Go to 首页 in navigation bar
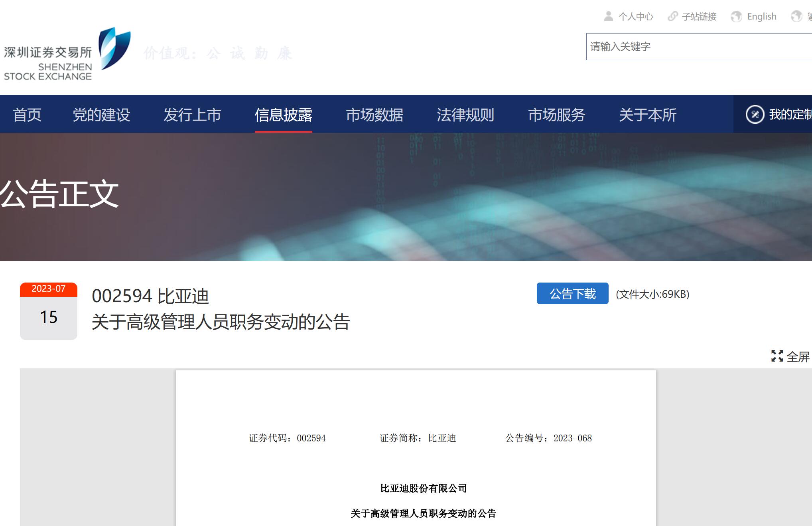Viewport: 812px width, 526px height. point(27,115)
